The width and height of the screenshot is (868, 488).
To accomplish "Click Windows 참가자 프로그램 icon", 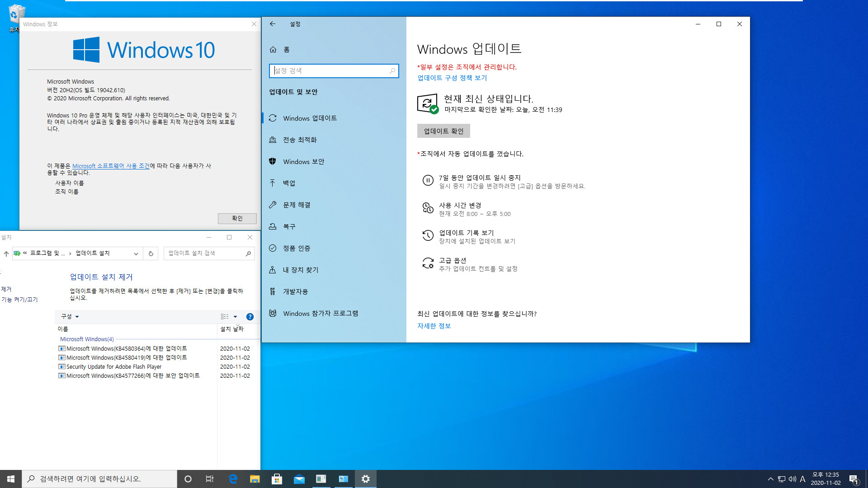I will (x=273, y=313).
